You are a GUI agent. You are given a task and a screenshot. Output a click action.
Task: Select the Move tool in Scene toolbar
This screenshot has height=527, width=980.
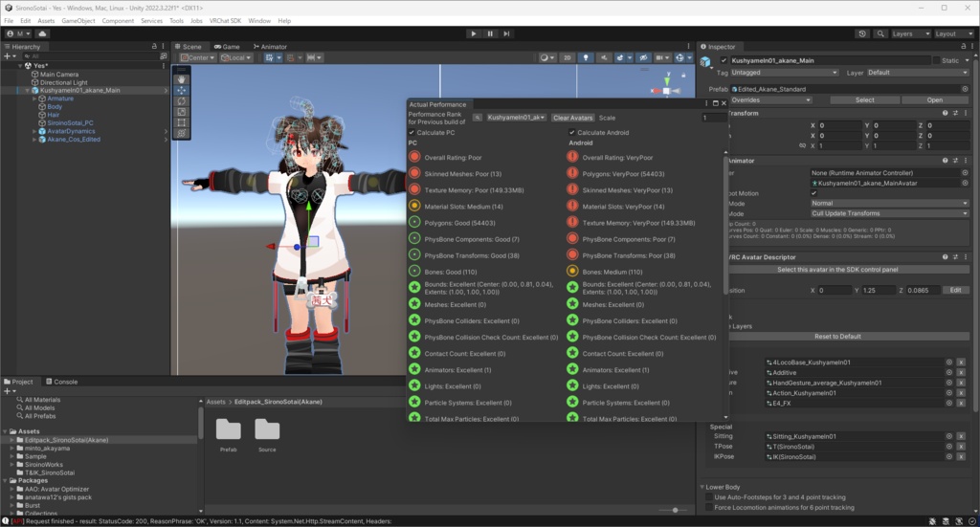[181, 90]
